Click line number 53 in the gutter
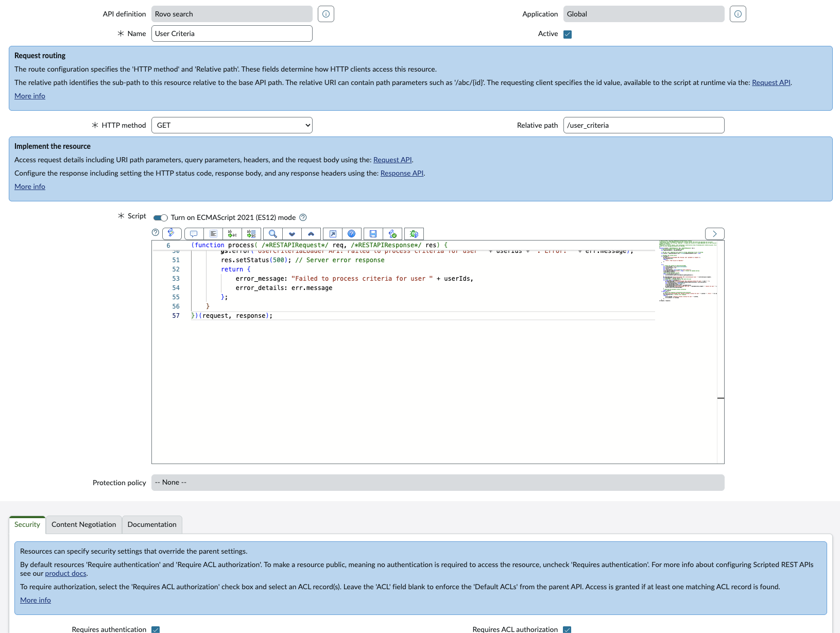This screenshot has width=840, height=633. coord(176,279)
